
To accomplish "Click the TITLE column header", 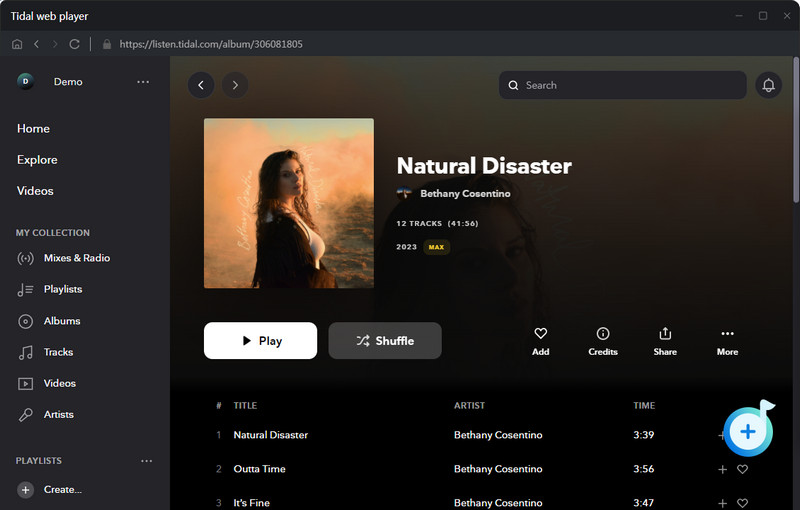I will [x=245, y=406].
